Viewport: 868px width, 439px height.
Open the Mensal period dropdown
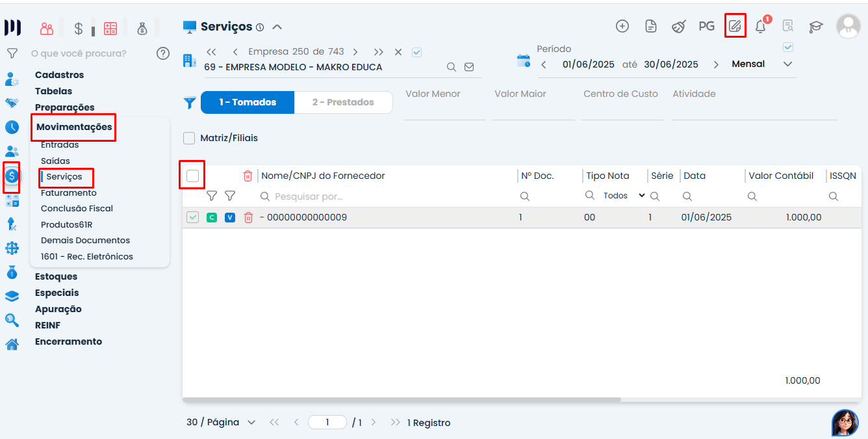tap(787, 64)
